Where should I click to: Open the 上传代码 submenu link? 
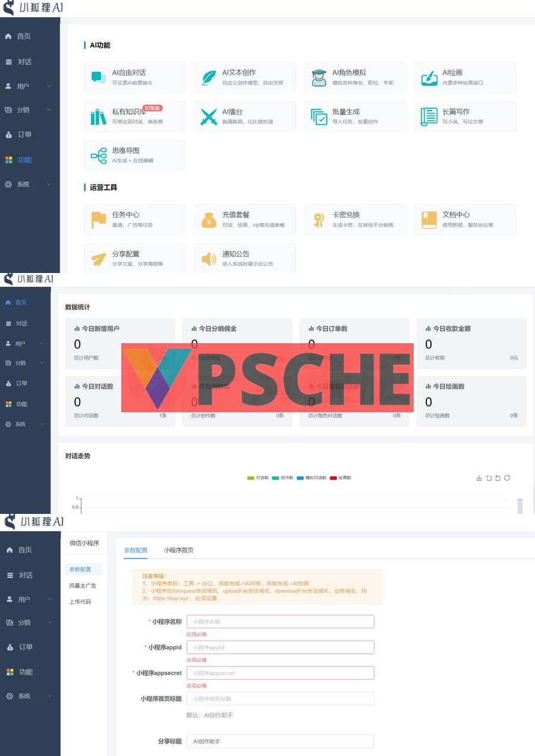(x=80, y=602)
